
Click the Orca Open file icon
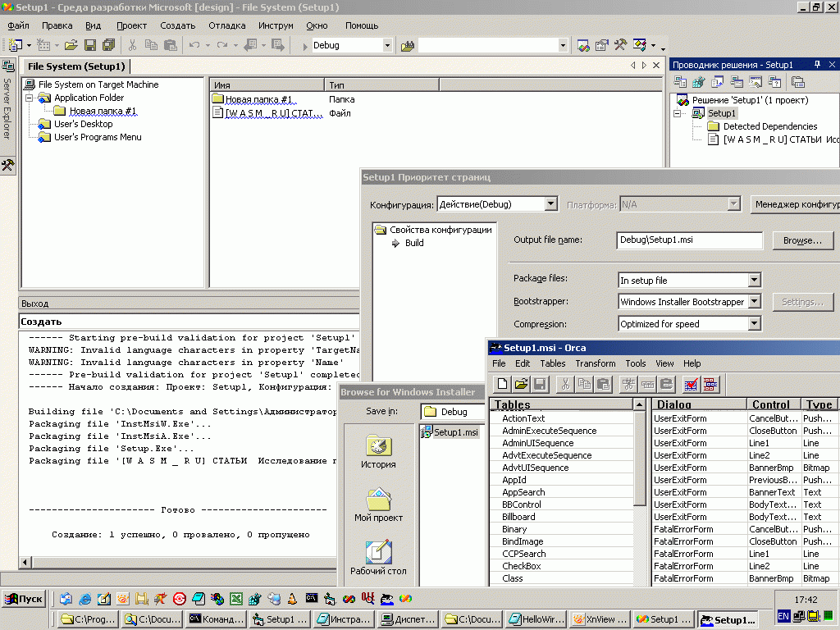coord(521,384)
